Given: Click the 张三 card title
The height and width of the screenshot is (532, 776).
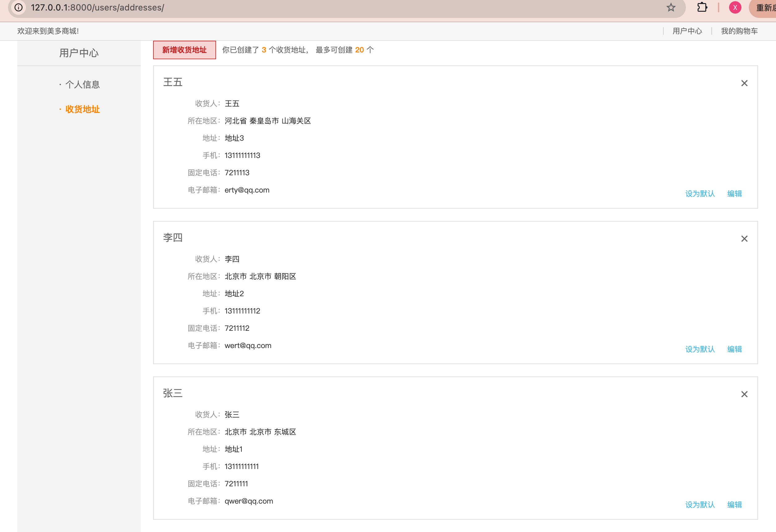Looking at the screenshot, I should pyautogui.click(x=173, y=393).
